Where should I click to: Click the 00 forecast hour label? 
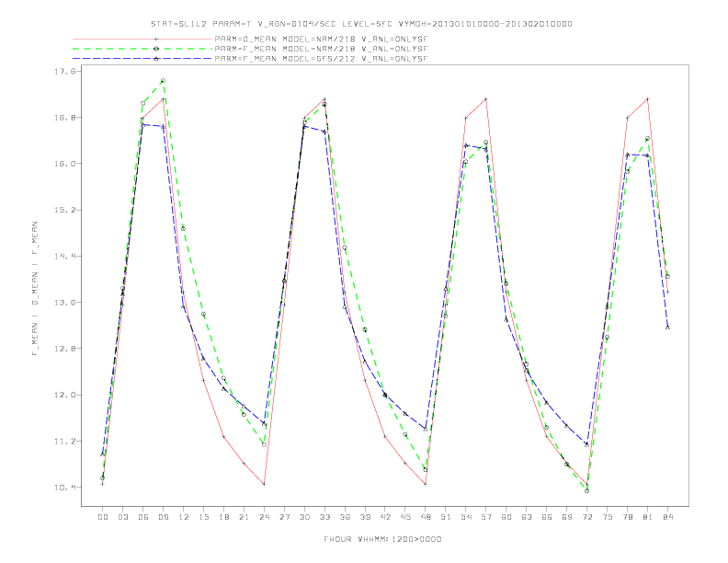(x=103, y=517)
